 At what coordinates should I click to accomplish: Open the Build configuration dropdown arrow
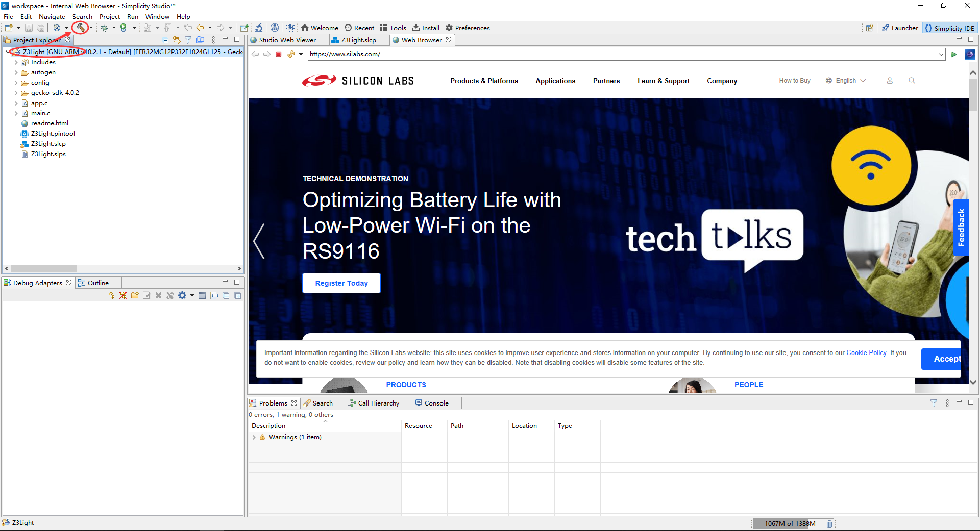click(91, 28)
